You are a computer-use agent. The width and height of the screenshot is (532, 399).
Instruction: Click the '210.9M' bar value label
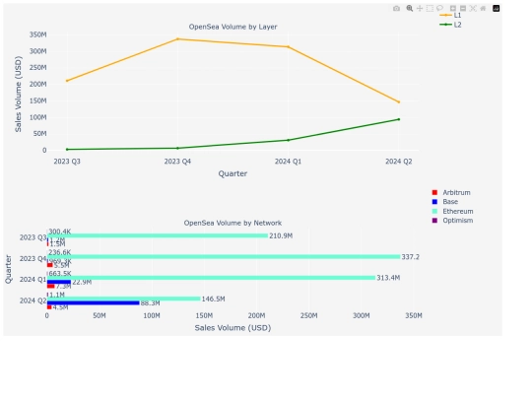point(281,235)
